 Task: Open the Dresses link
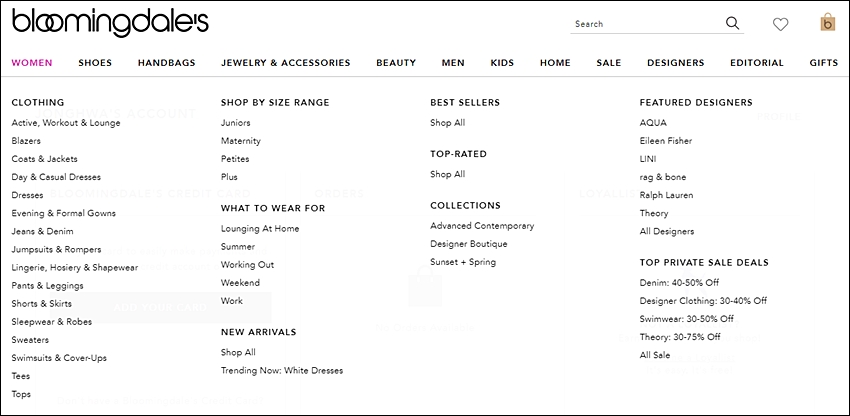27,195
